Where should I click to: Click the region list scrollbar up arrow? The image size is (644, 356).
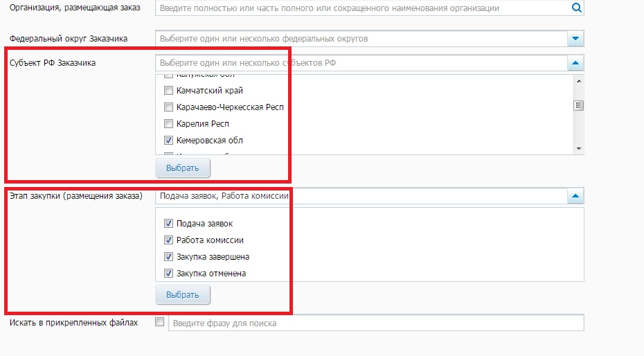[579, 81]
